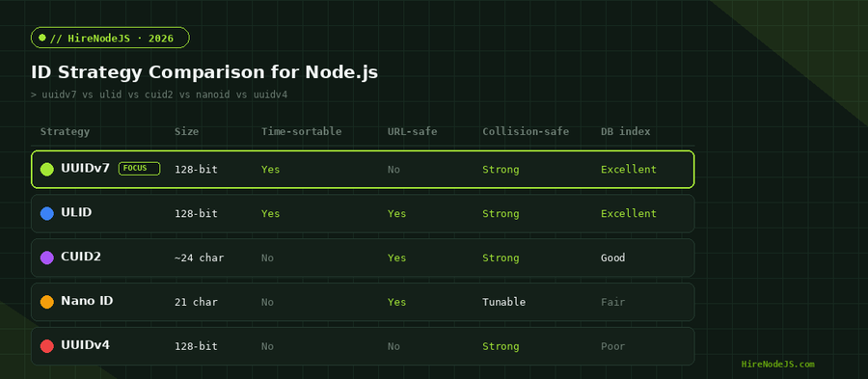Click Time-sortable Yes in UUIDv7 row
868x379 pixels.
(271, 170)
